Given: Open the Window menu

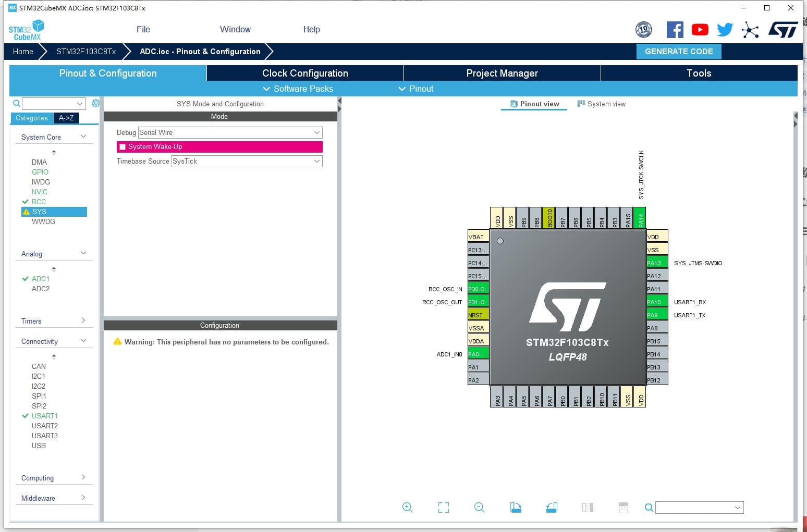Looking at the screenshot, I should [235, 30].
